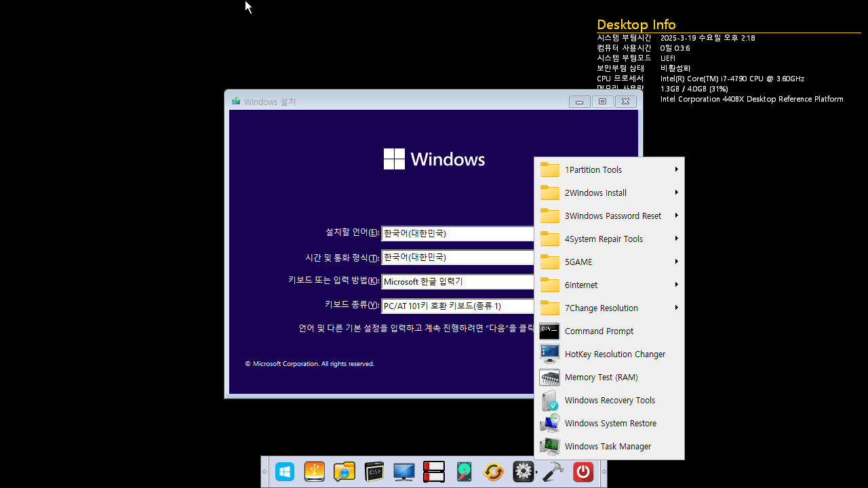The width and height of the screenshot is (868, 488).
Task: Click the blue monitor icon in dock
Action: coord(404,471)
